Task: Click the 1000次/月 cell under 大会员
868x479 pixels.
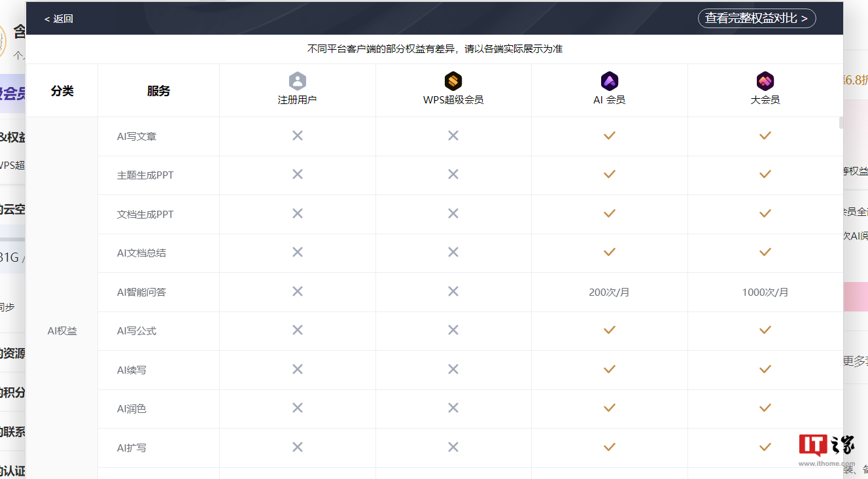Action: point(765,292)
